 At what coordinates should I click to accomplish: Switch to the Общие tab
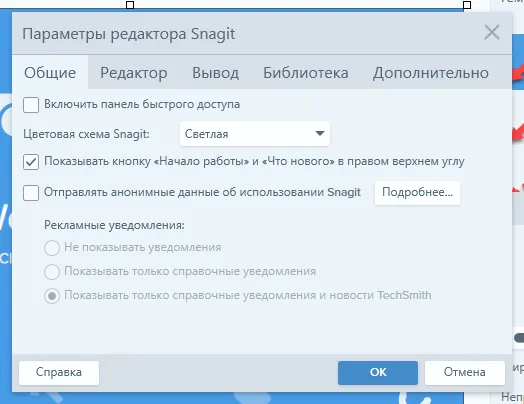50,73
